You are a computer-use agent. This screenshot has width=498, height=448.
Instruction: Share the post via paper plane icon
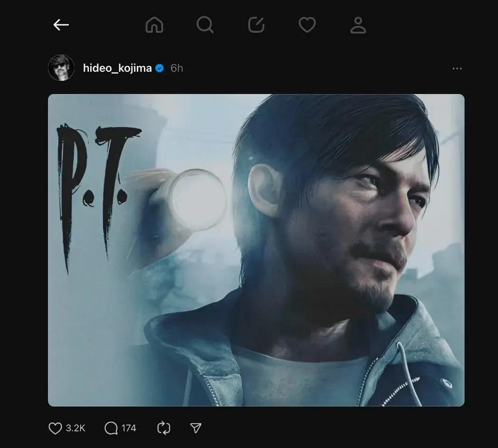pyautogui.click(x=196, y=429)
